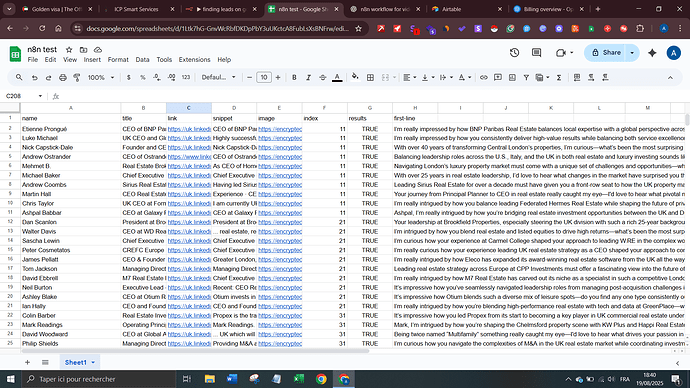Open LinkedIn link for Etienne Prongué

pos(189,129)
